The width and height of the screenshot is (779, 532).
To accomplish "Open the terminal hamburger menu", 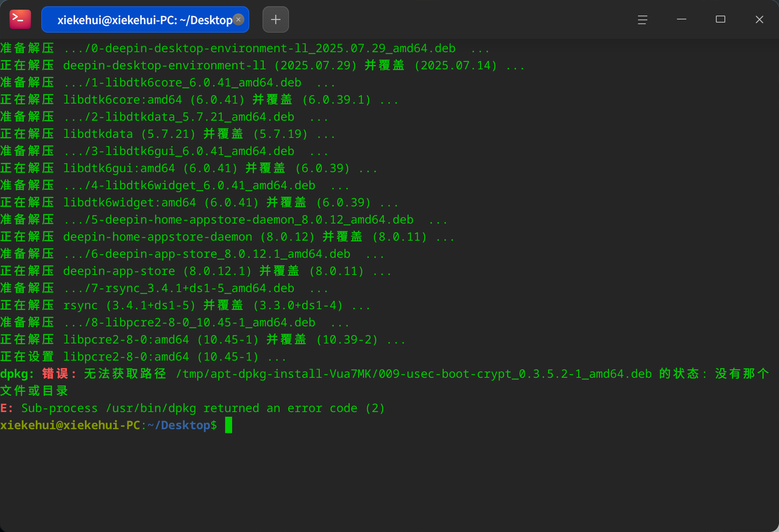I will click(x=643, y=19).
